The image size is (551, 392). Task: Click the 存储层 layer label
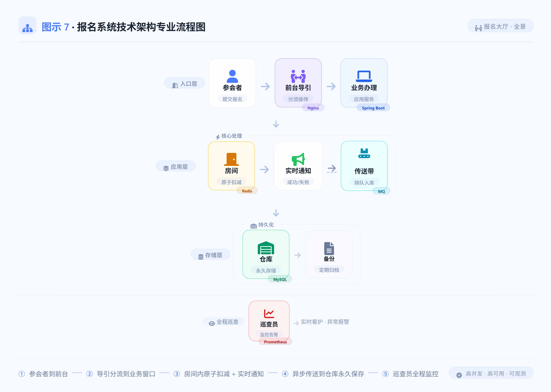tap(210, 255)
